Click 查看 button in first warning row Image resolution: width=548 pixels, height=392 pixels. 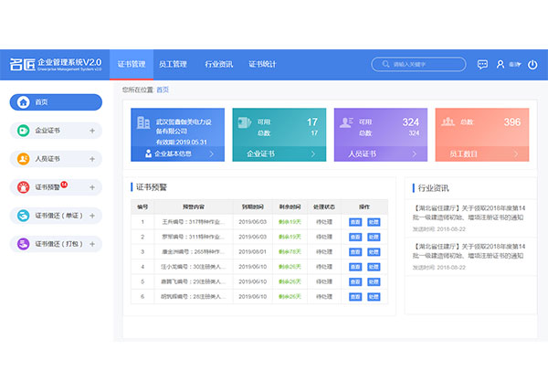pyautogui.click(x=354, y=222)
